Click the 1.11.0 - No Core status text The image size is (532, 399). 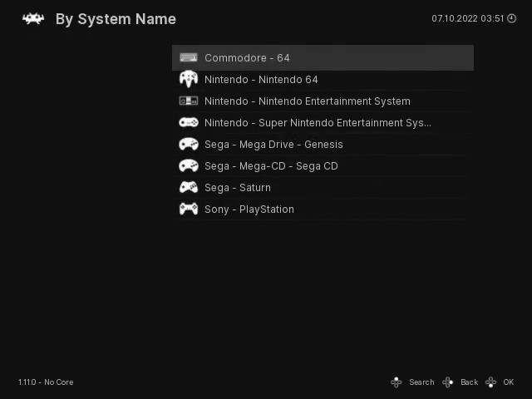pos(46,382)
